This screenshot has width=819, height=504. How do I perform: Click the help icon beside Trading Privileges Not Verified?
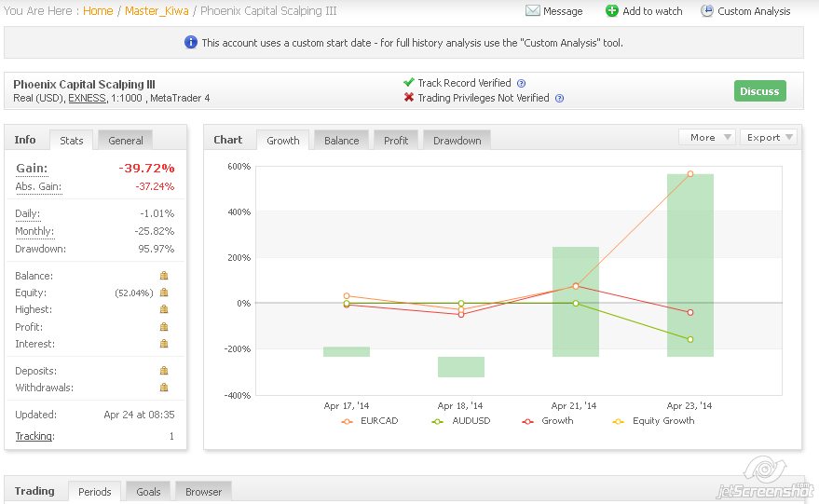(559, 98)
